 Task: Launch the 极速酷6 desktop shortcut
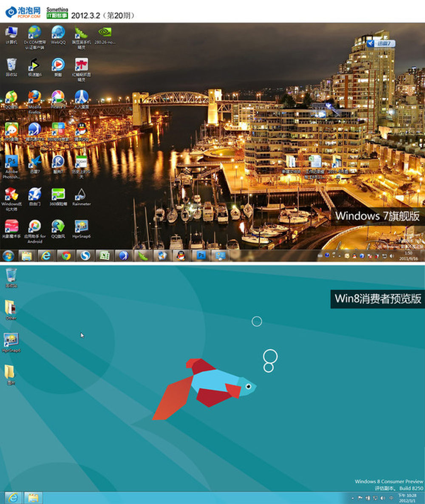34,67
